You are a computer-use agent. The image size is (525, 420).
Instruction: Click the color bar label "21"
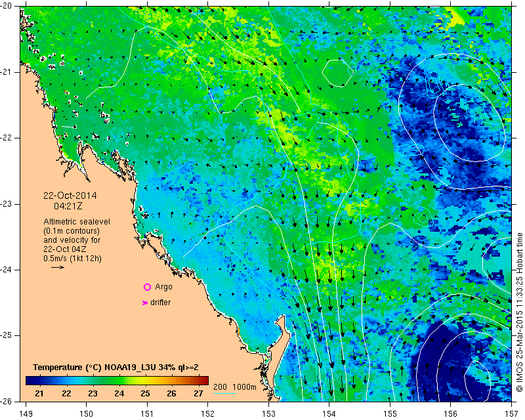coord(39,393)
